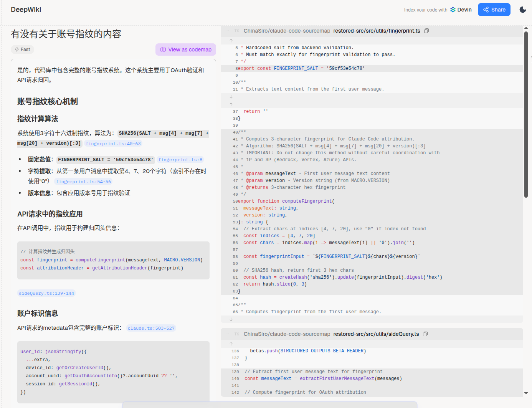This screenshot has width=532, height=408.
Task: Click the restored-src/src/utils/sideQuery.ts file path
Action: pyautogui.click(x=376, y=334)
